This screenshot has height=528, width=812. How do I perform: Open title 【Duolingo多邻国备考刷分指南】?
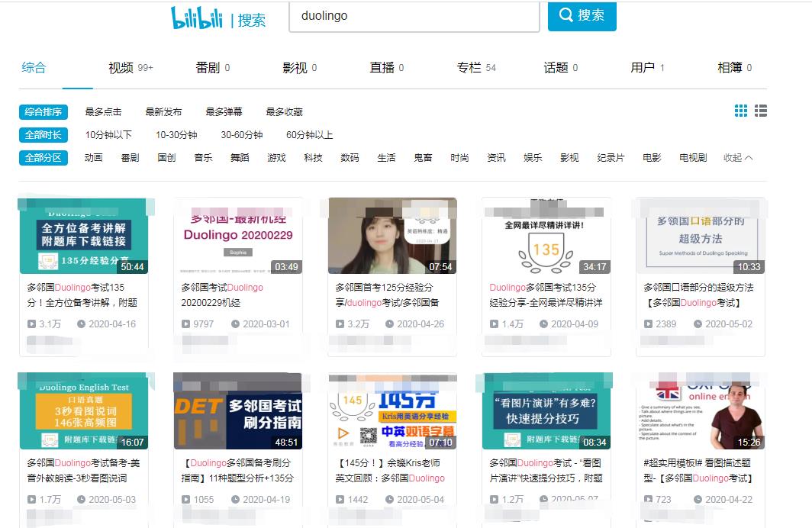[237, 471]
